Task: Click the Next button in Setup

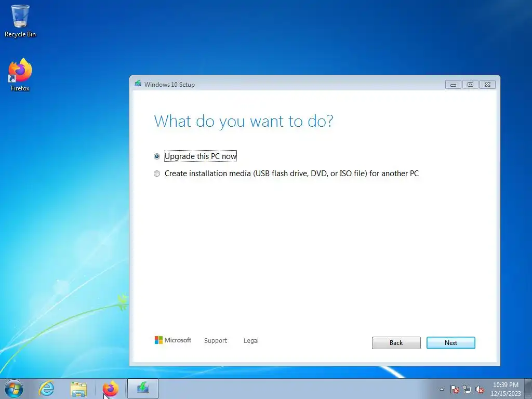Action: pyautogui.click(x=450, y=343)
